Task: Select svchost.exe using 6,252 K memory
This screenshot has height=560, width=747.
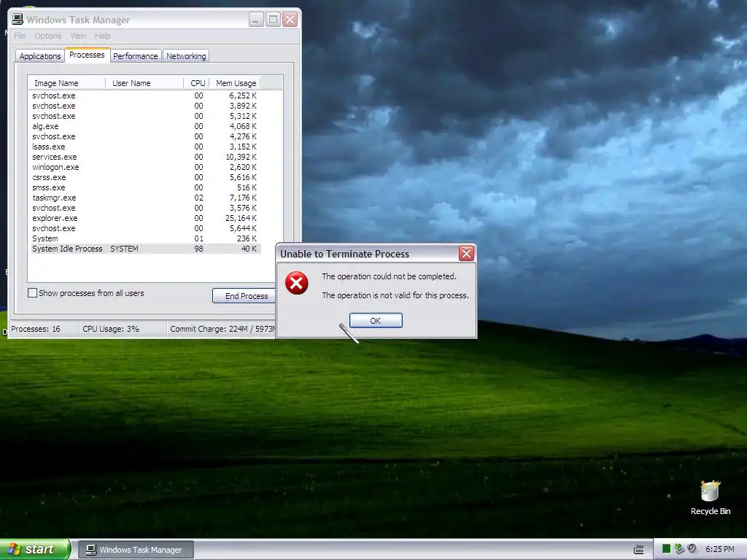Action: pos(145,96)
